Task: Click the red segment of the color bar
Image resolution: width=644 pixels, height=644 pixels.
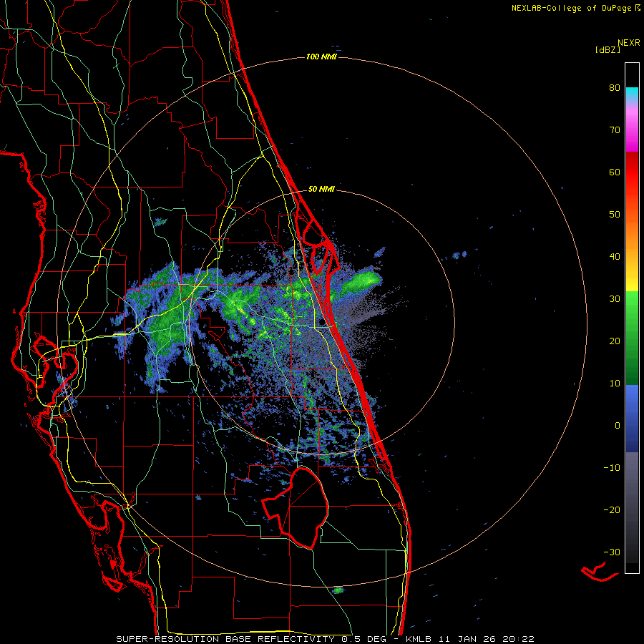Action: pos(632,172)
